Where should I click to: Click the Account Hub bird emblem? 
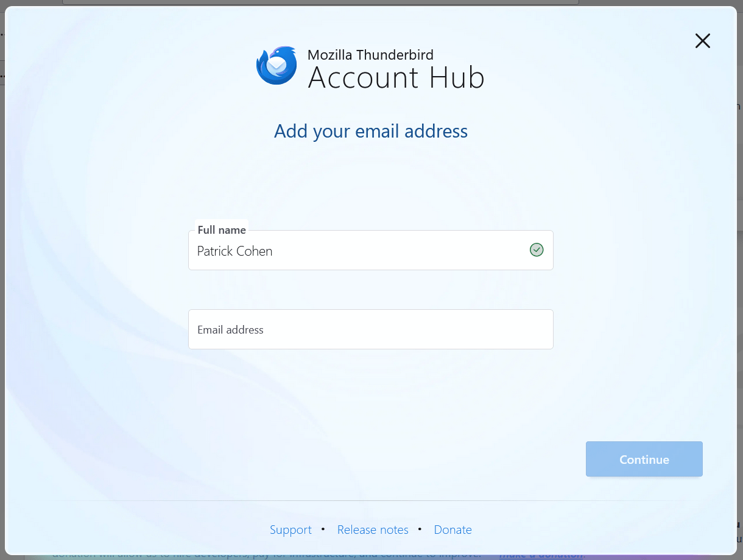pos(276,65)
